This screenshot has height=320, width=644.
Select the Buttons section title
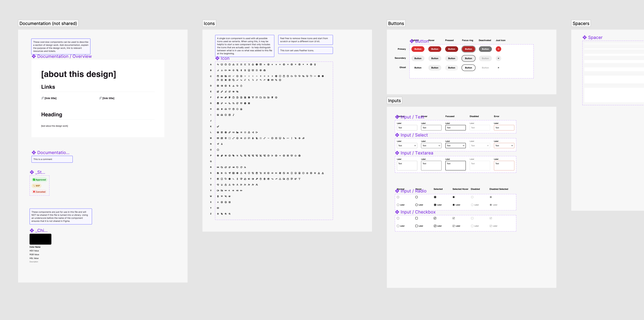[x=396, y=23]
